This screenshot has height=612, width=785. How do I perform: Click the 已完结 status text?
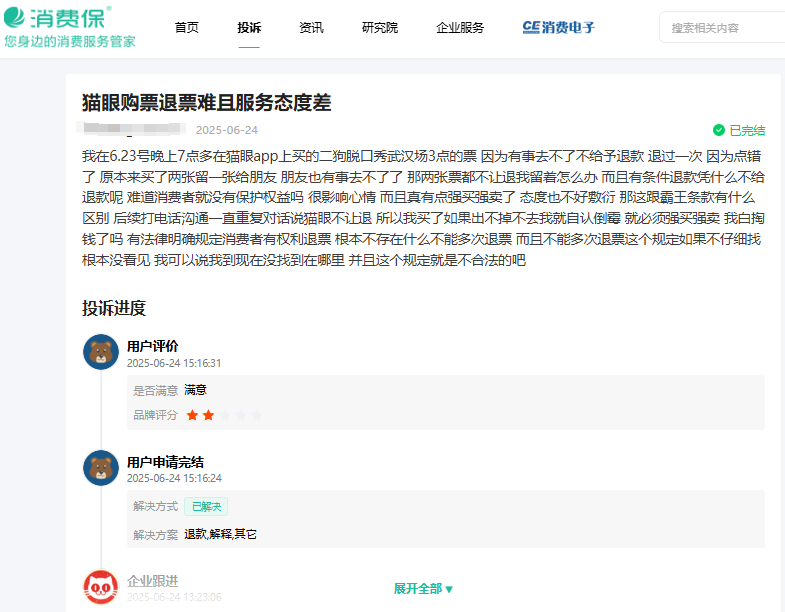[747, 131]
